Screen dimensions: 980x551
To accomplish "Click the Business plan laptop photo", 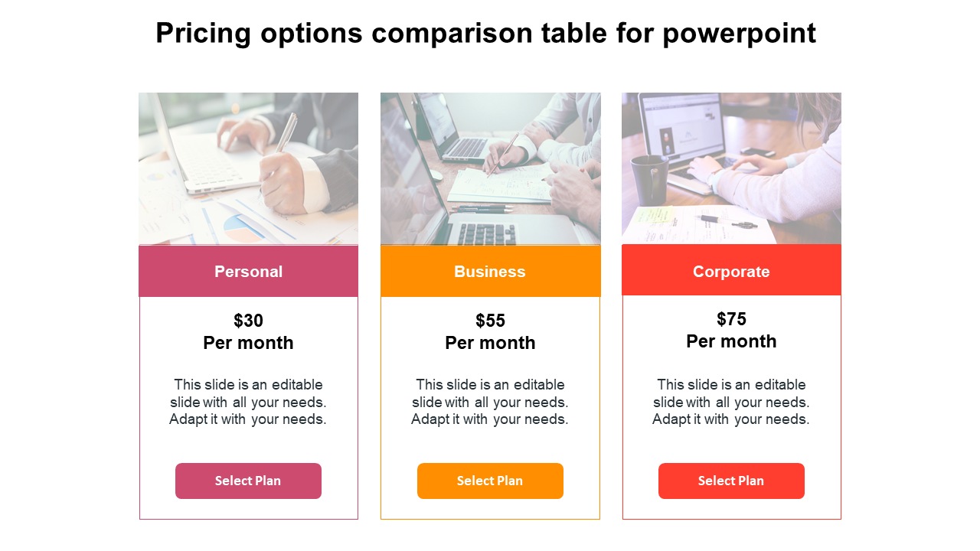I will [x=490, y=168].
